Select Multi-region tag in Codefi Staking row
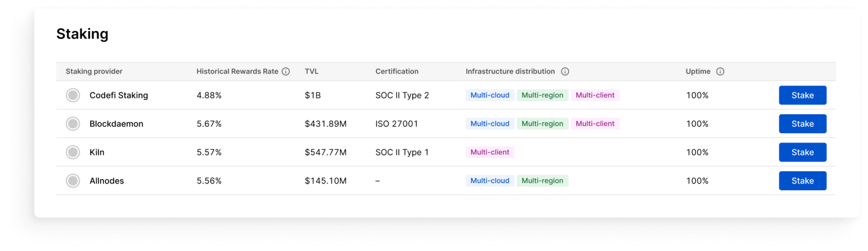 pyautogui.click(x=543, y=95)
